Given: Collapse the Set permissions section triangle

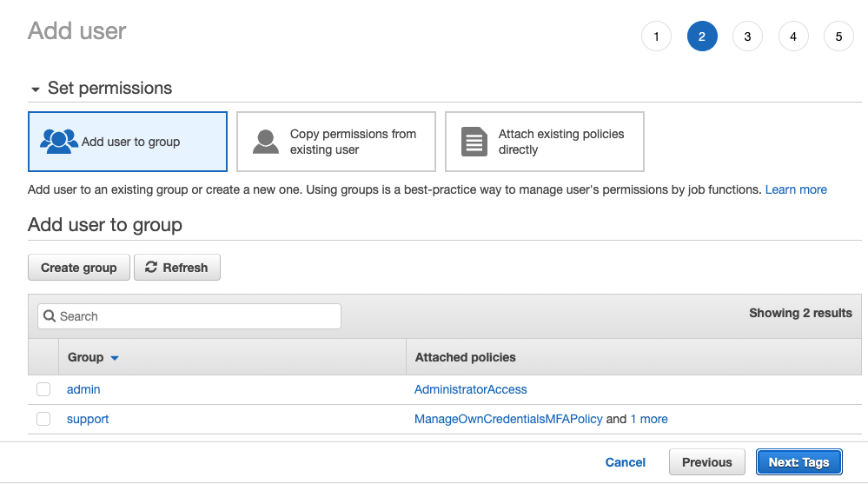Looking at the screenshot, I should (x=36, y=90).
